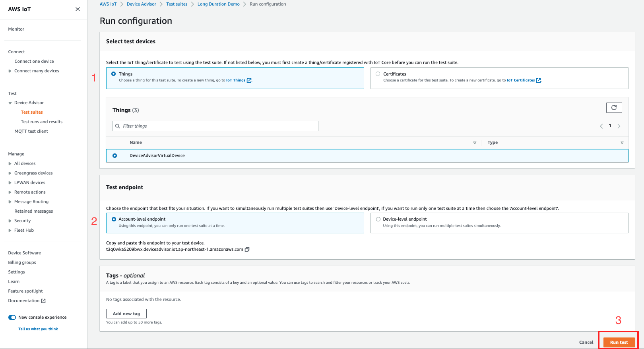The image size is (644, 349).
Task: Expand the Connect many devices section
Action: pos(10,71)
